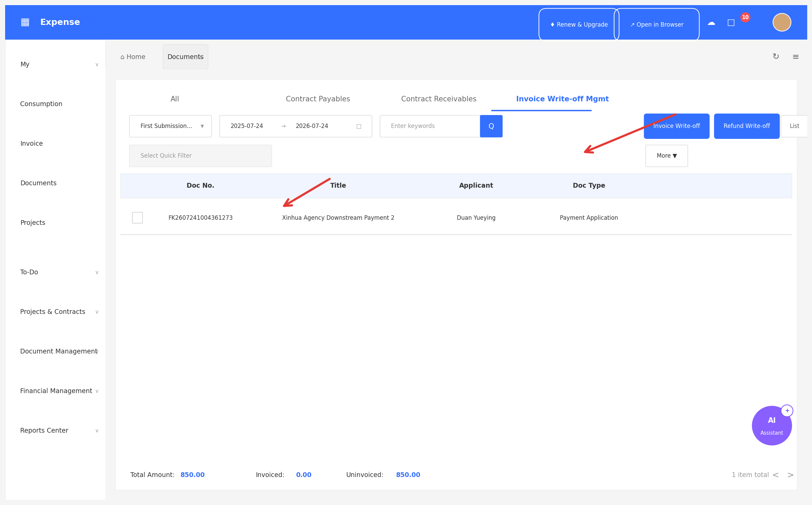
Task: Click Total Amount value 850.00
Action: (192, 475)
